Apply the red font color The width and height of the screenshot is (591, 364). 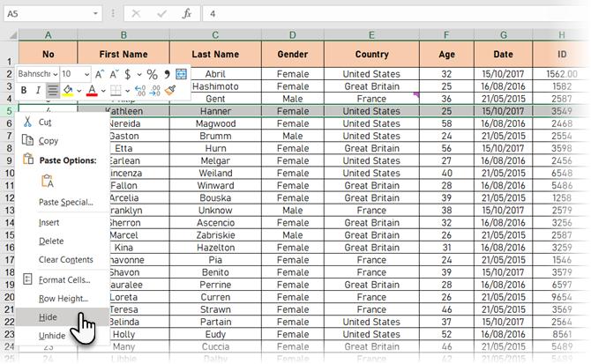(92, 91)
